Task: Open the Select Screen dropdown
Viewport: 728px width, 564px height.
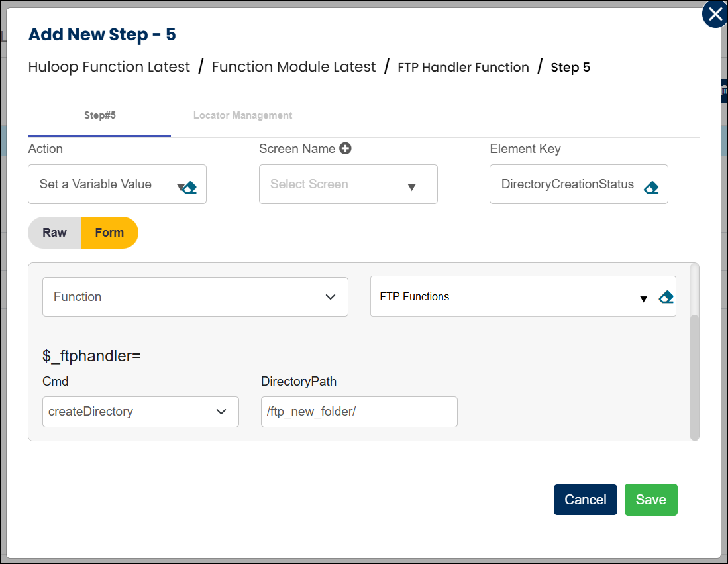Action: [348, 184]
